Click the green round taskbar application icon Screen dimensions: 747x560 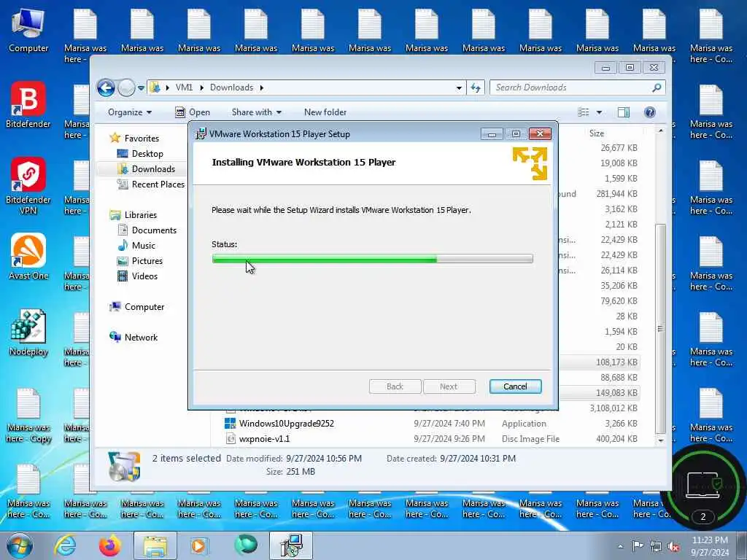(x=245, y=545)
